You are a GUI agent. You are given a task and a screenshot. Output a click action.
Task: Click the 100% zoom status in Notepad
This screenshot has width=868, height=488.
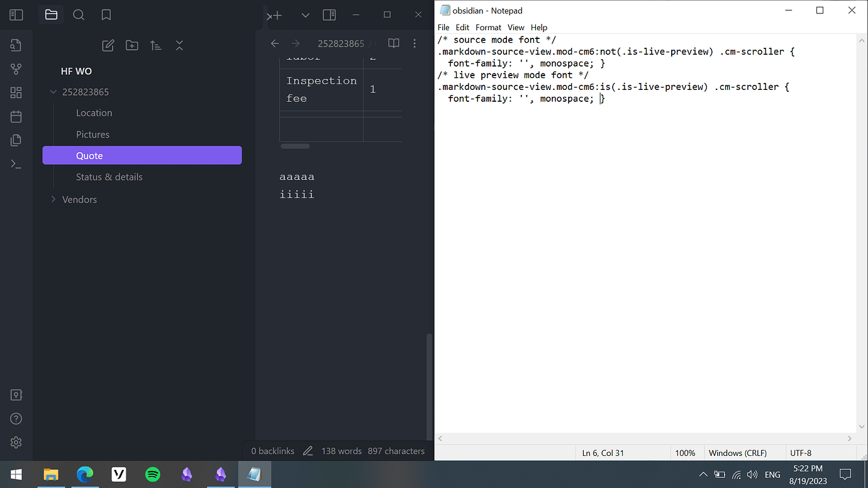(685, 453)
